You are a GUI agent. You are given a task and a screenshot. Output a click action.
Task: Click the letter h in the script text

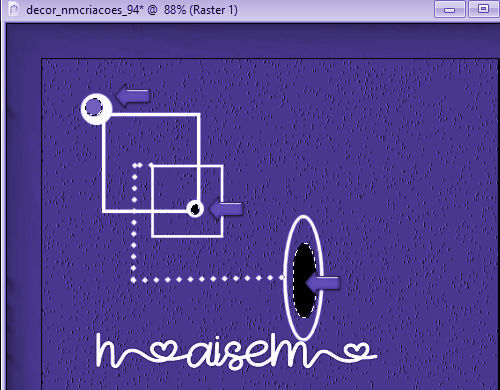(107, 350)
